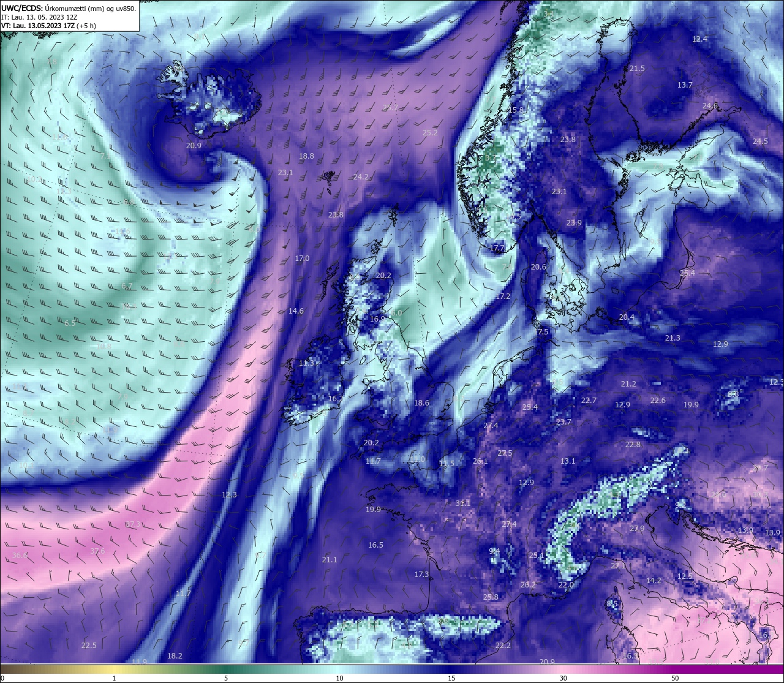Select the 11.3 value over Ireland
Screen dimensions: 784x683
(x=306, y=363)
